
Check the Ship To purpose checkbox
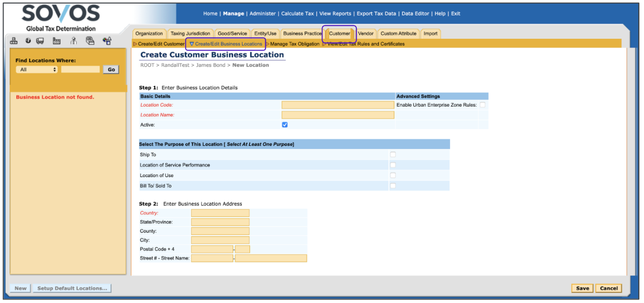[393, 155]
